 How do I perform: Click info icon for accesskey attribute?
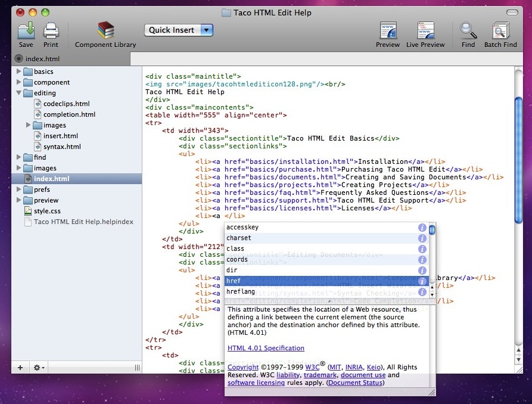(x=422, y=228)
